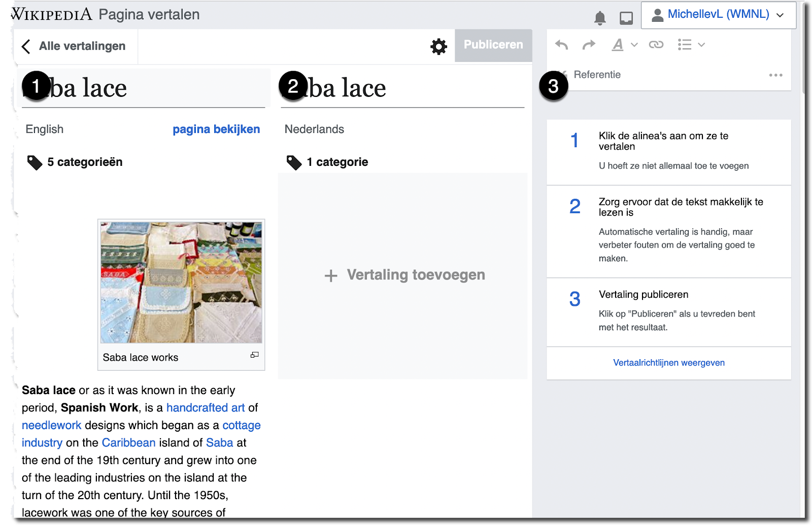Open translation settings gear icon
Viewport: 812px width, 525px height.
click(438, 46)
